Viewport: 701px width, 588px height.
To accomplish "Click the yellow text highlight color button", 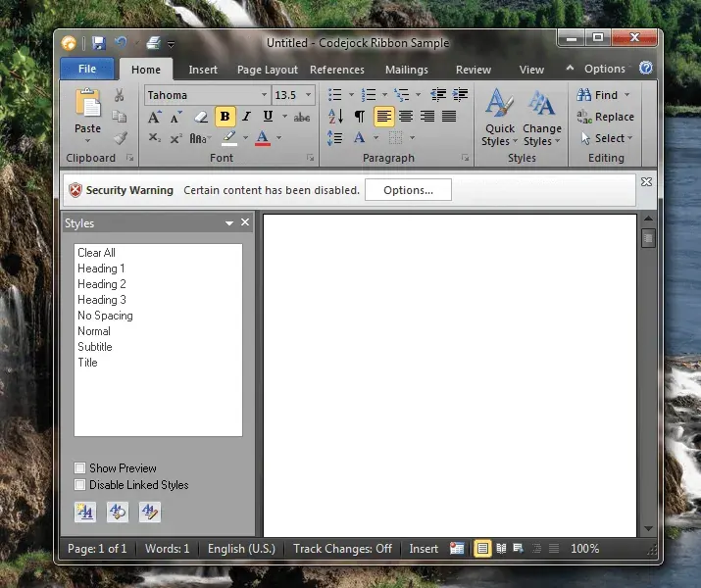I will pos(229,138).
